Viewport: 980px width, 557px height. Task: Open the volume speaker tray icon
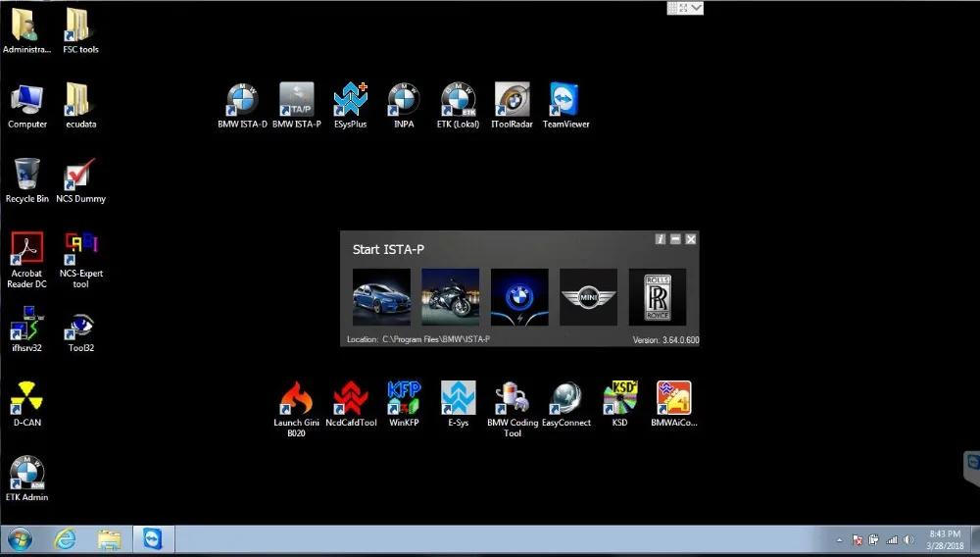click(908, 540)
